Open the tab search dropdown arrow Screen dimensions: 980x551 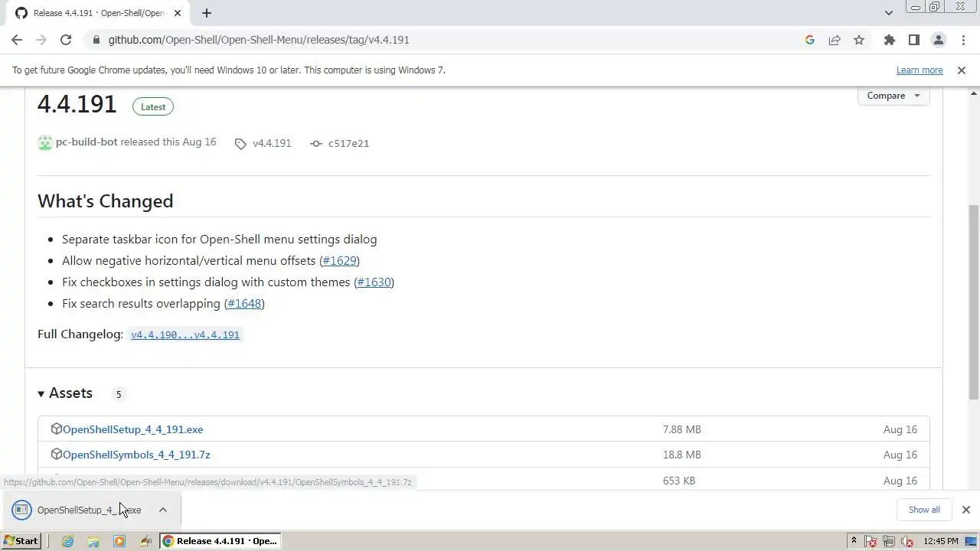888,13
